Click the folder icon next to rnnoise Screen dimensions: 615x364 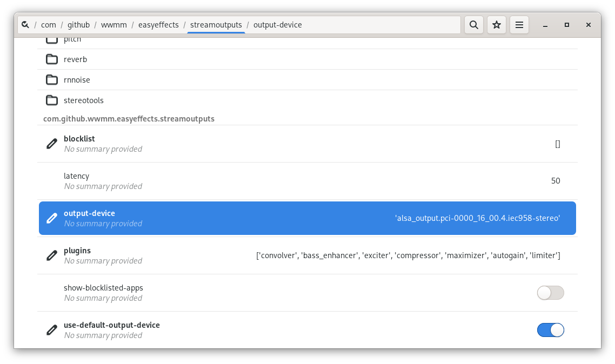[52, 79]
